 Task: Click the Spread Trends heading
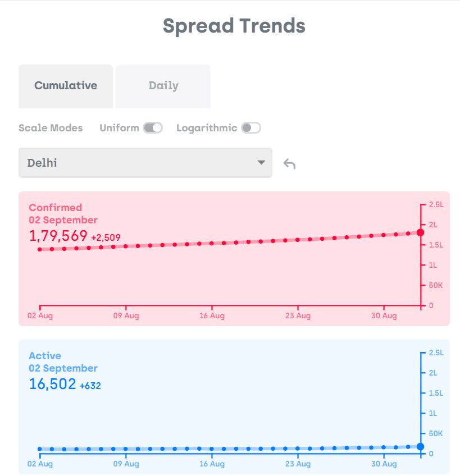click(234, 26)
